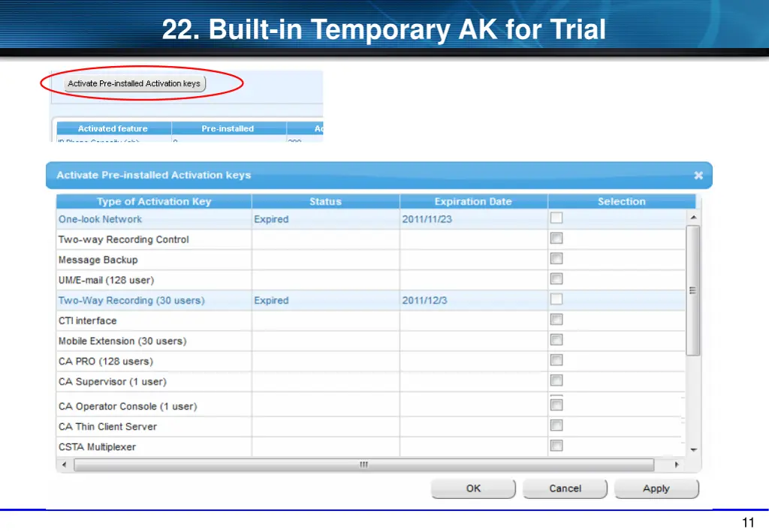Click the Type of Activation Key column header

click(x=154, y=201)
